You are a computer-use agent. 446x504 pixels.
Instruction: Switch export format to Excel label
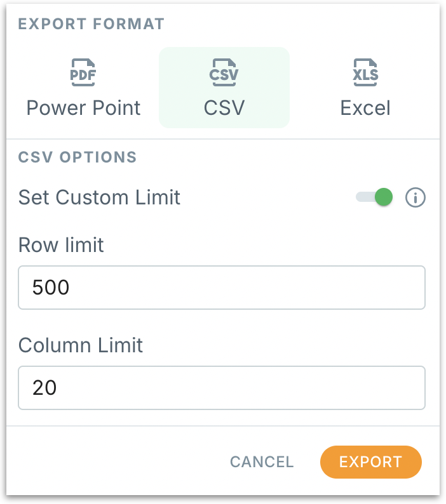tap(365, 107)
